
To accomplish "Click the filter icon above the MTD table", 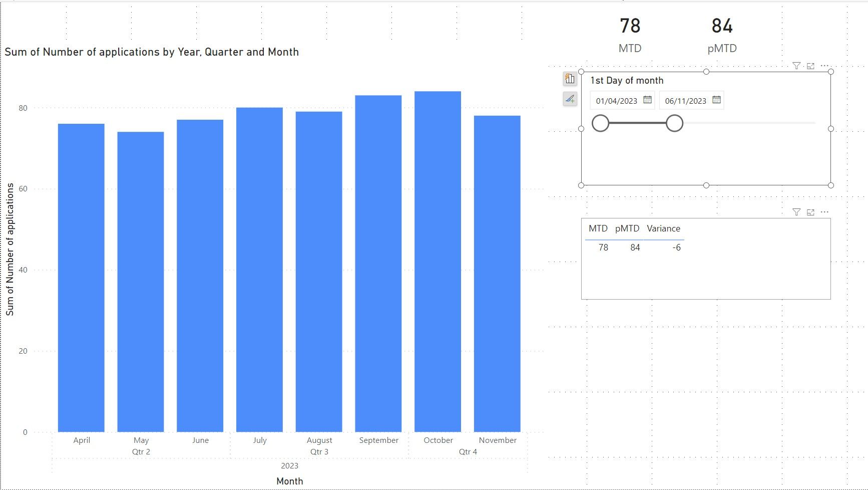I will pos(796,212).
